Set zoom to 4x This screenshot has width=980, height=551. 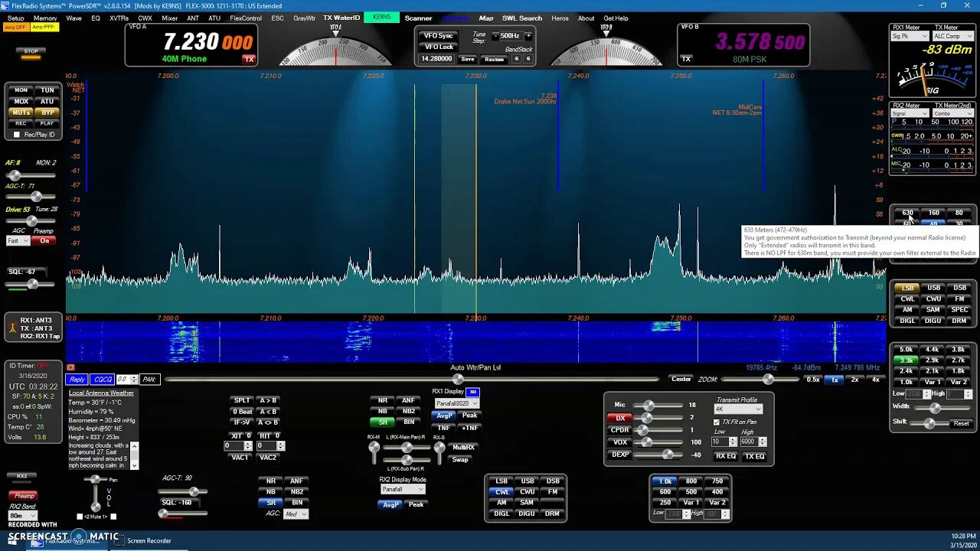click(876, 380)
